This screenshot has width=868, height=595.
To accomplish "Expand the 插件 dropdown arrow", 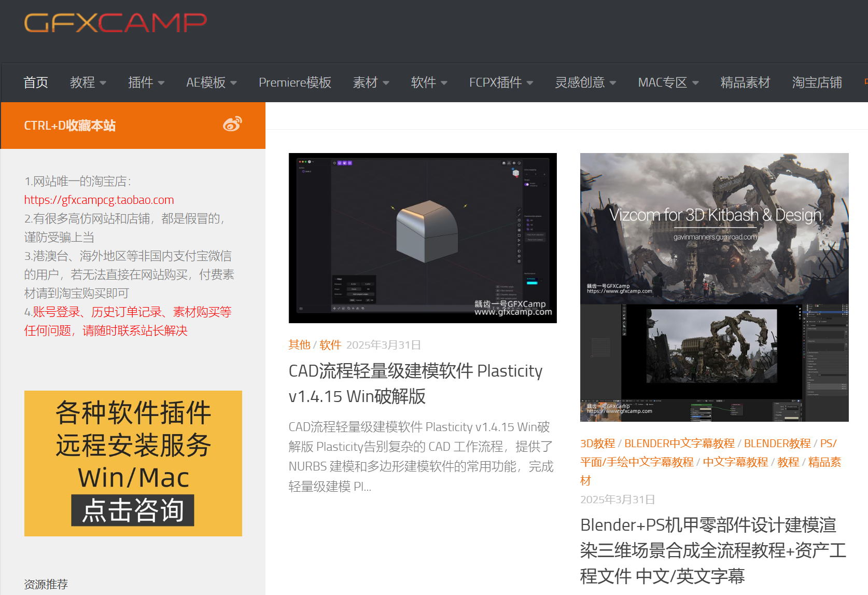I will coord(161,83).
